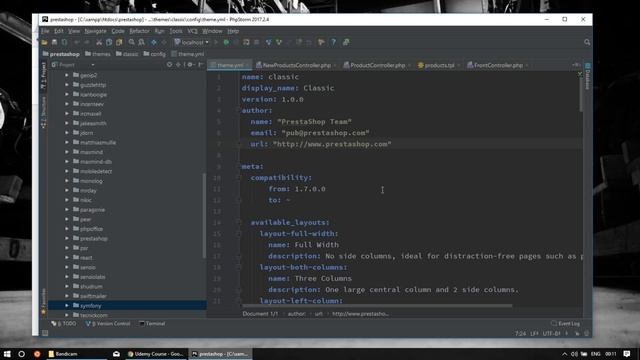The image size is (640, 360).
Task: Open the Window menu
Action: (212, 31)
